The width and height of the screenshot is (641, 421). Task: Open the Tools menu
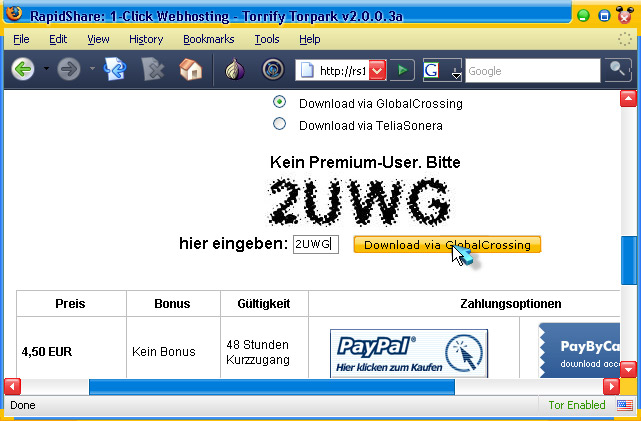(267, 39)
